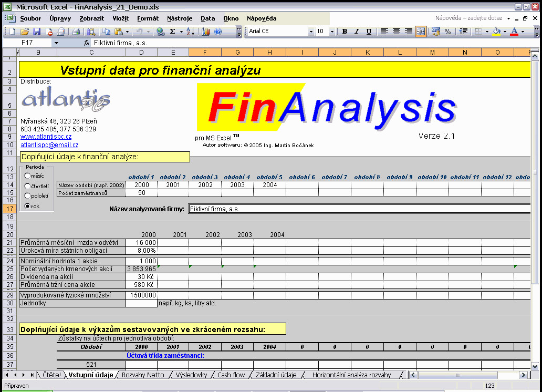Create a new workbook from the toolbar
The width and height of the screenshot is (542, 392).
click(12, 32)
